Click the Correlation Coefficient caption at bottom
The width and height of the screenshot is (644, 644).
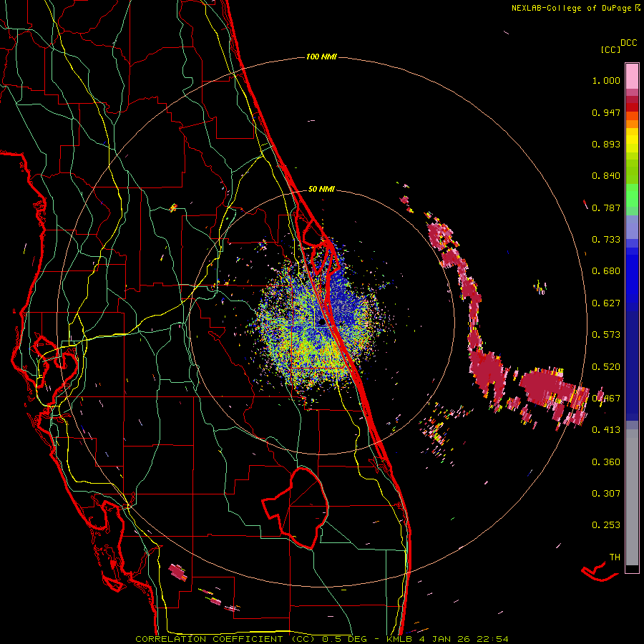(322, 639)
